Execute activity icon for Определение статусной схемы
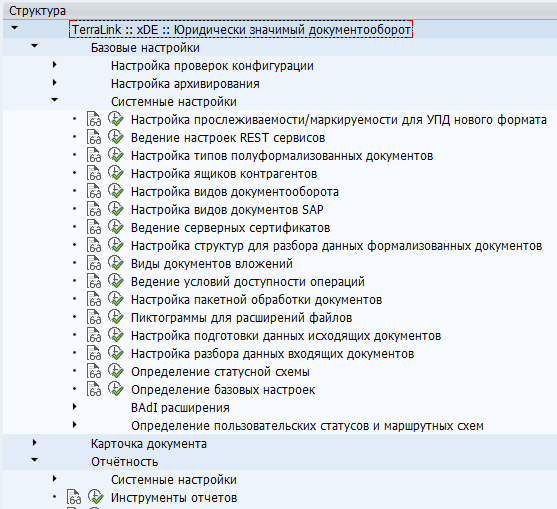The image size is (557, 509). tap(115, 371)
